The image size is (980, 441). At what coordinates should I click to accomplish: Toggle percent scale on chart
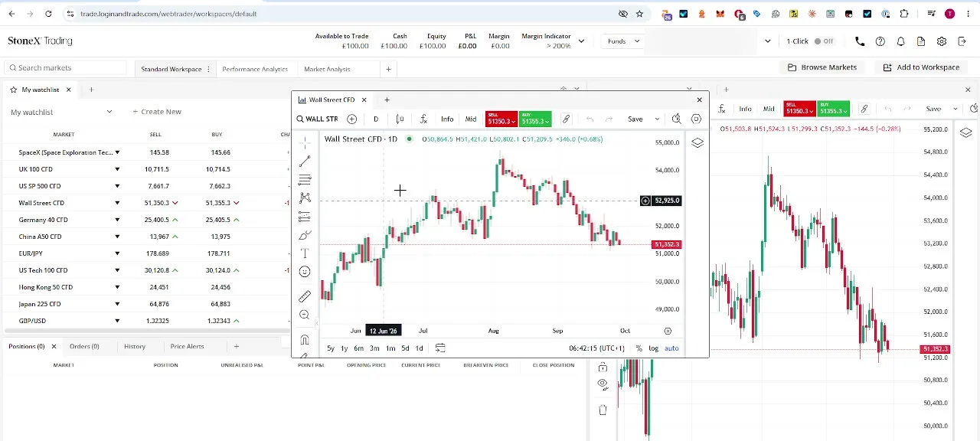[639, 348]
